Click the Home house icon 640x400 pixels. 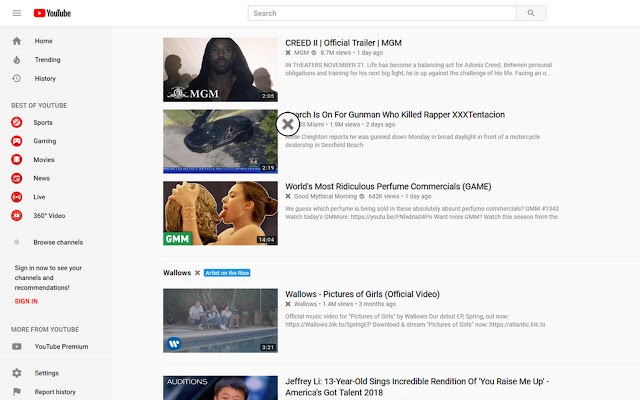17,41
